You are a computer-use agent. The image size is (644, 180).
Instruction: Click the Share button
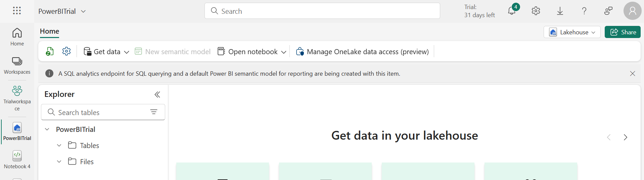(x=623, y=32)
